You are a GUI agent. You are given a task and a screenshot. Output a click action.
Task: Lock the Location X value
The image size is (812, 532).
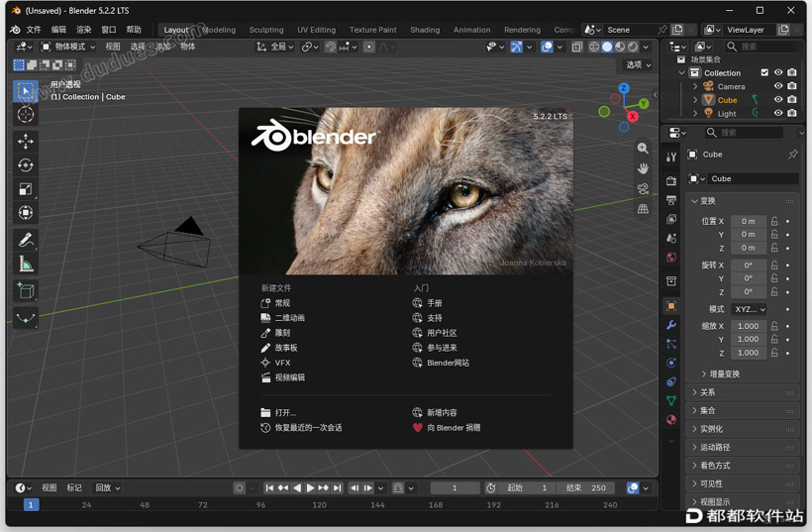774,221
